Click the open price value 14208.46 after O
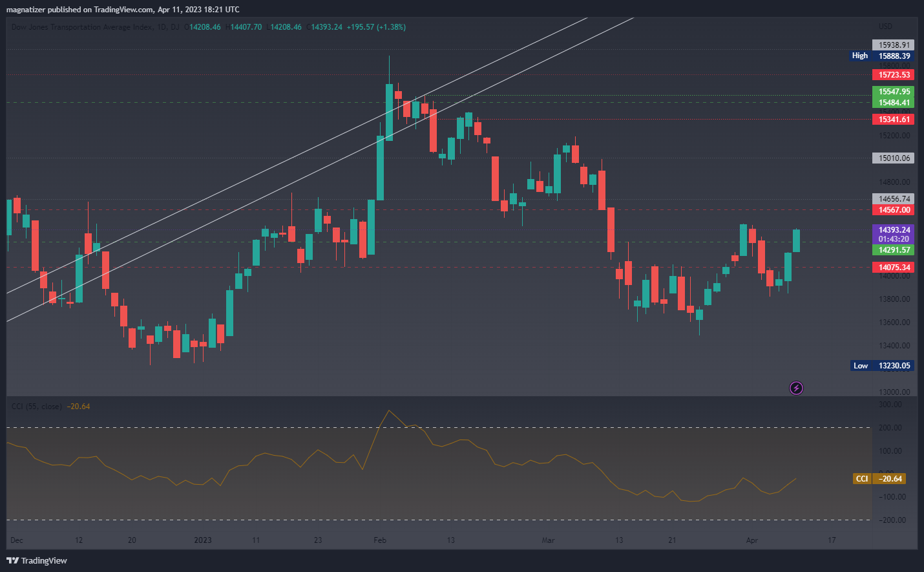 coord(205,27)
